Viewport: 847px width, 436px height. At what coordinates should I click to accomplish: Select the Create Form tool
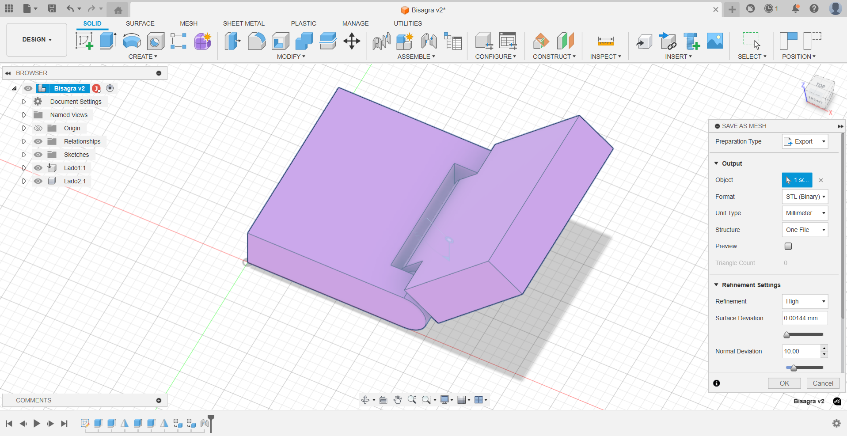pos(203,41)
